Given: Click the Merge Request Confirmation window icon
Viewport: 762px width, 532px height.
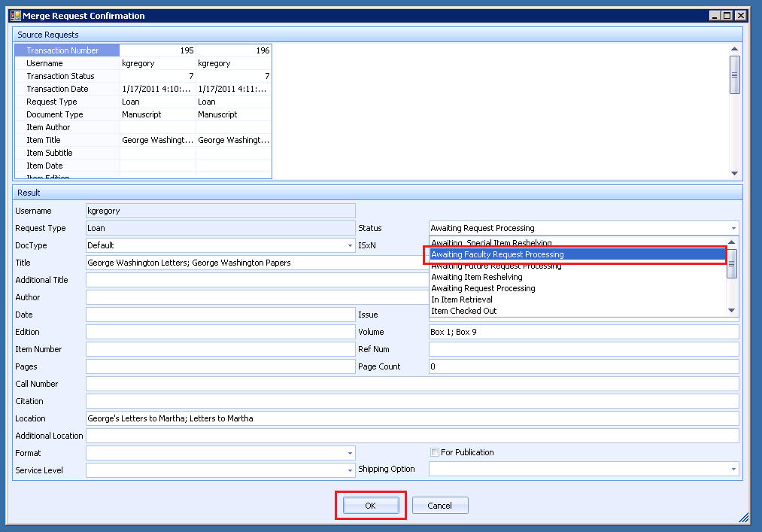Looking at the screenshot, I should coord(15,15).
